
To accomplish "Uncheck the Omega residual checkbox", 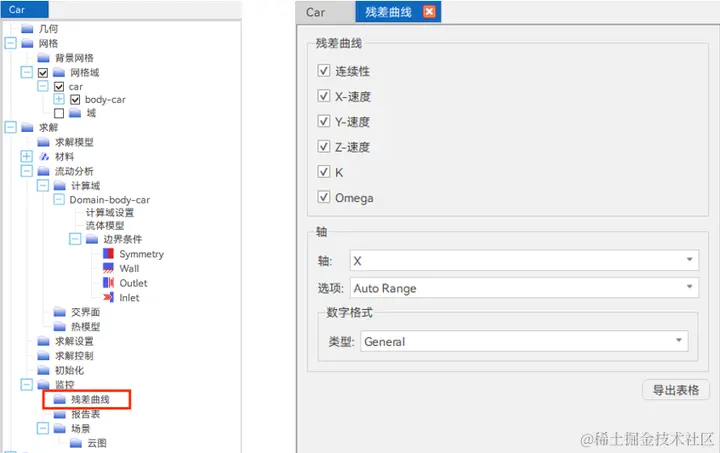I will 324,197.
